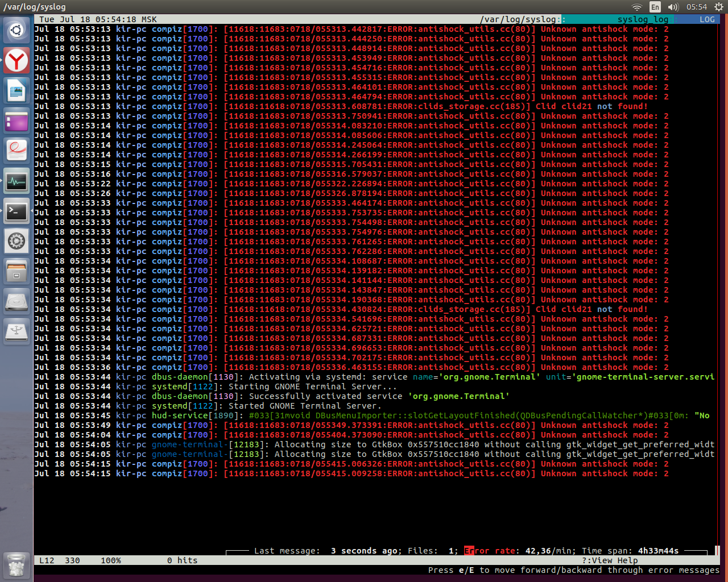The height and width of the screenshot is (582, 728).
Task: Click the log line stamped 055333.464174
Action: click(351, 203)
